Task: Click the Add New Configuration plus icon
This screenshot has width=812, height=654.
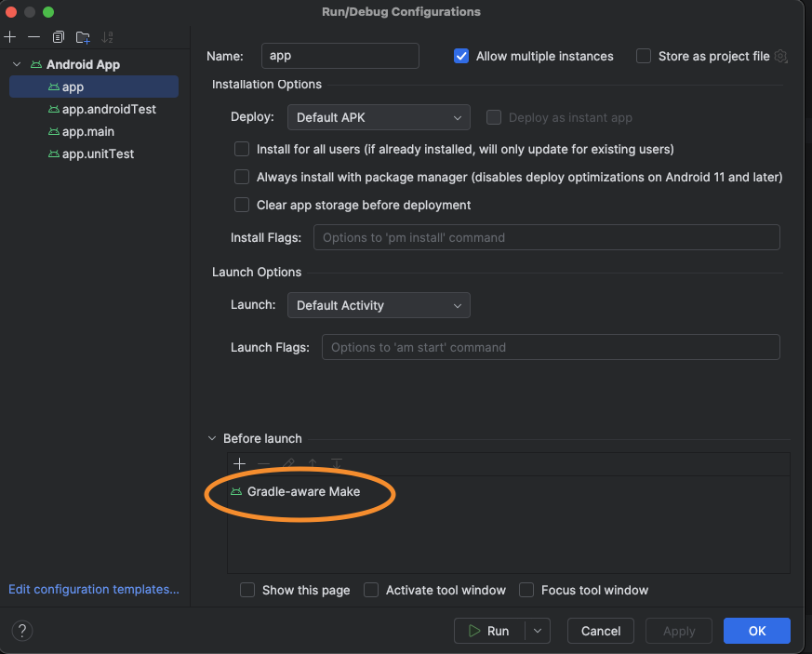Action: point(10,37)
